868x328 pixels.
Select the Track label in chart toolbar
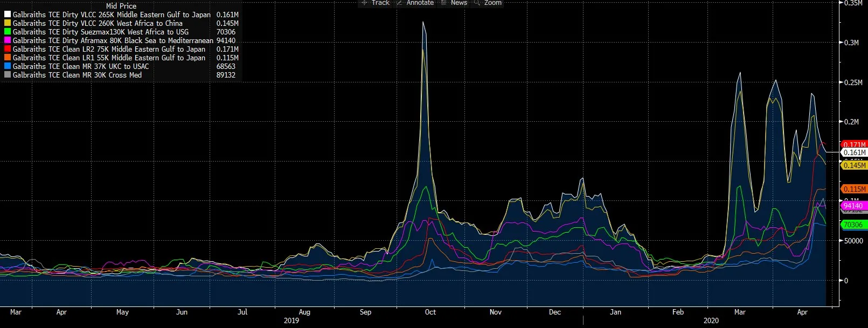click(x=380, y=3)
